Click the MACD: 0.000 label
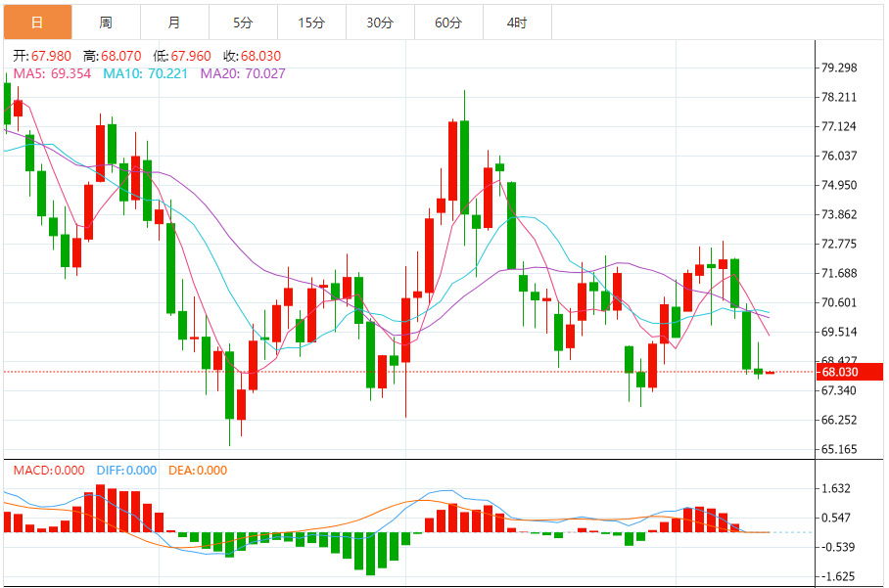Viewport: 889px width, 588px height. pos(48,471)
